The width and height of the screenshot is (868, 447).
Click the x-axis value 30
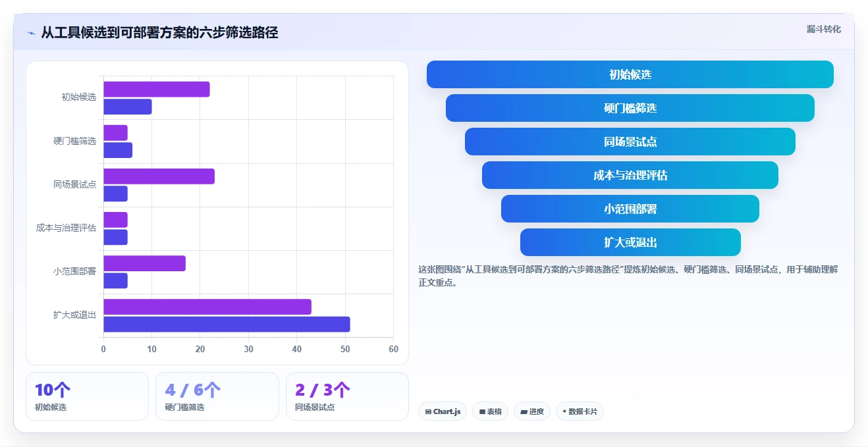click(248, 350)
